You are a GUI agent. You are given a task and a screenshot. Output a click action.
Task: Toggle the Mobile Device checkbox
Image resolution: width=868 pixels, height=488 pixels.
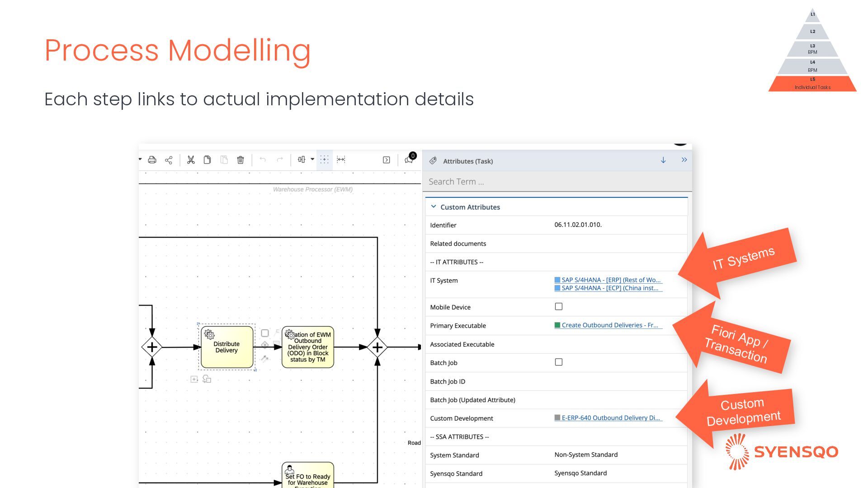pos(559,306)
